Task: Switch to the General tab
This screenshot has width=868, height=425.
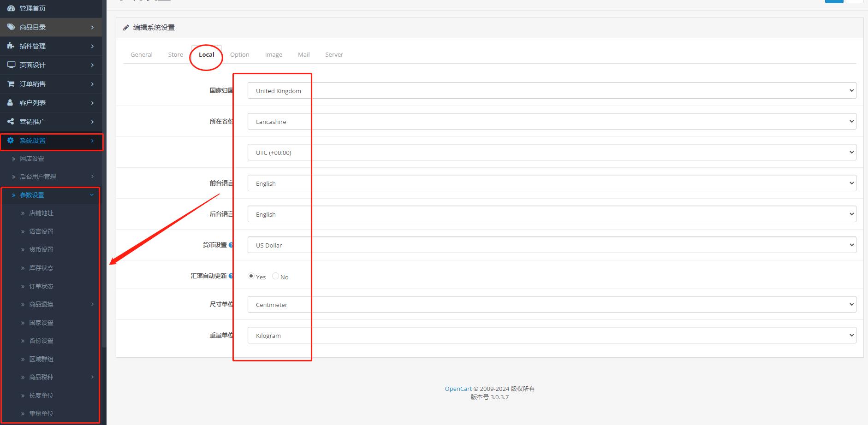Action: tap(141, 54)
